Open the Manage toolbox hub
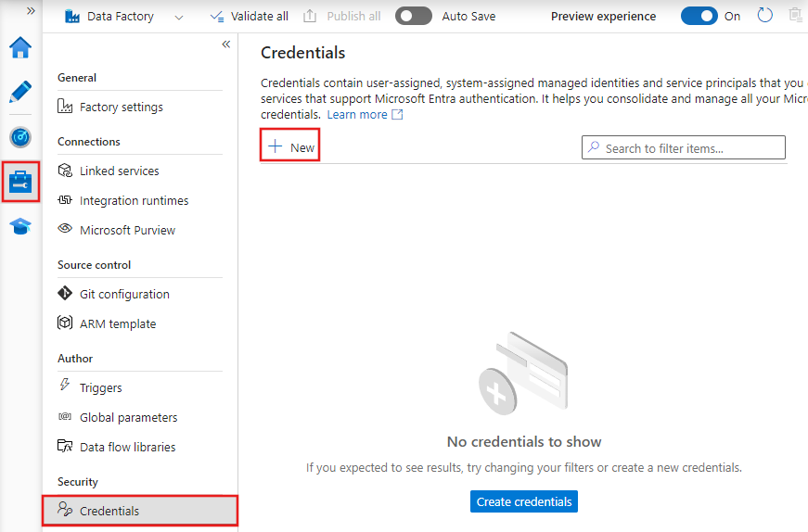 pos(20,182)
